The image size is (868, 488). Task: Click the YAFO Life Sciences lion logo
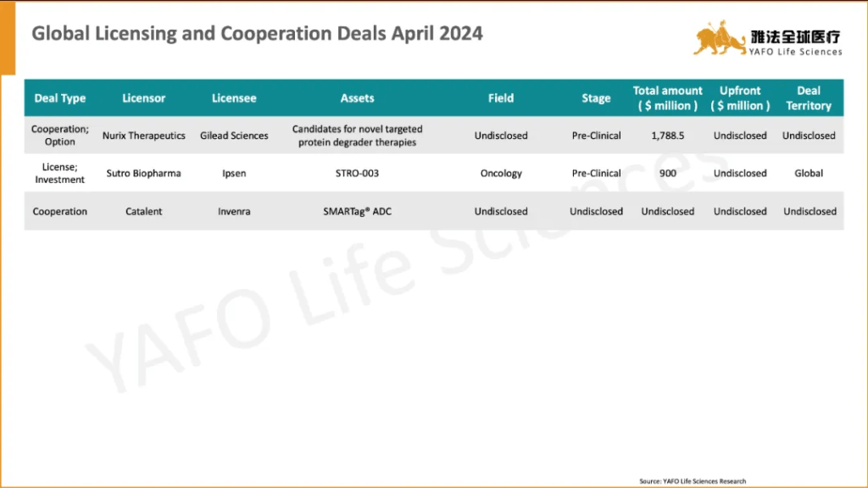point(719,38)
